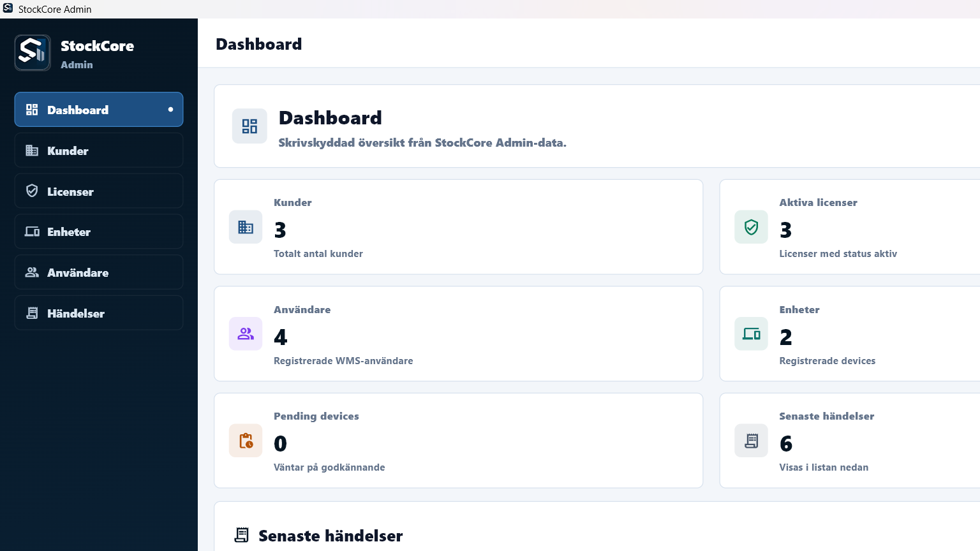Open the Kunder menu item

(x=99, y=151)
